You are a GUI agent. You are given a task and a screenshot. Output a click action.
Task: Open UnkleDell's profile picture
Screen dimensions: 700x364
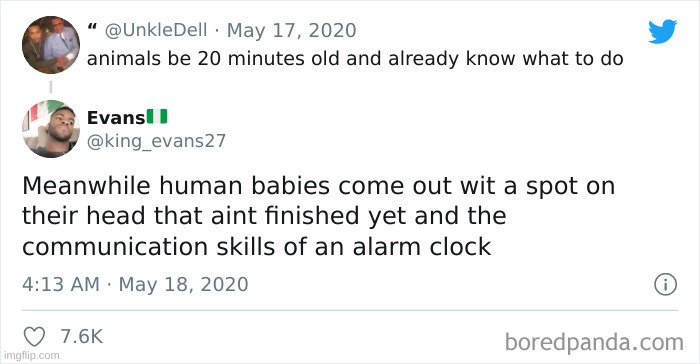(x=51, y=45)
